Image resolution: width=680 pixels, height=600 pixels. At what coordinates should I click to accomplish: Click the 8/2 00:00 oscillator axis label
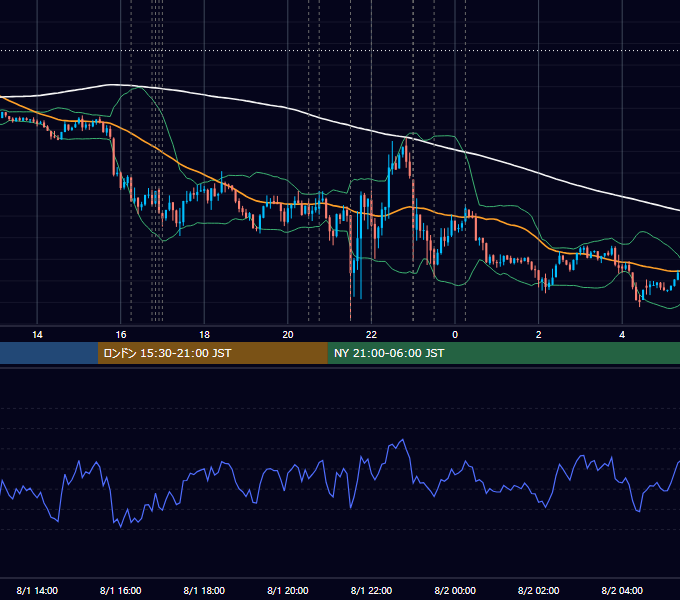(455, 590)
